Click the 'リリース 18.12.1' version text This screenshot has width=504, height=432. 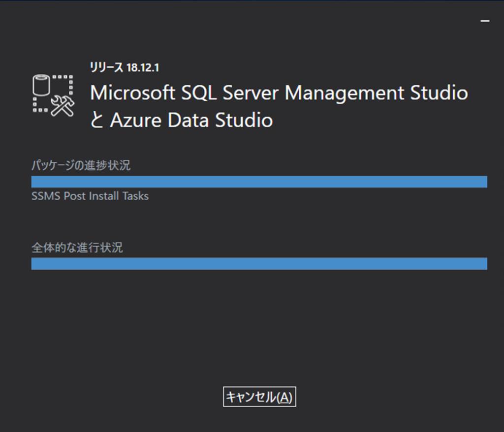[125, 67]
